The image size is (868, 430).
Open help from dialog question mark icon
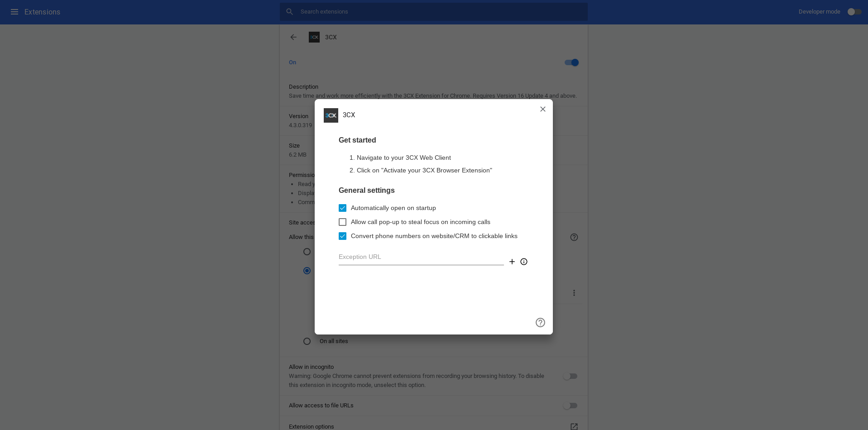540,322
